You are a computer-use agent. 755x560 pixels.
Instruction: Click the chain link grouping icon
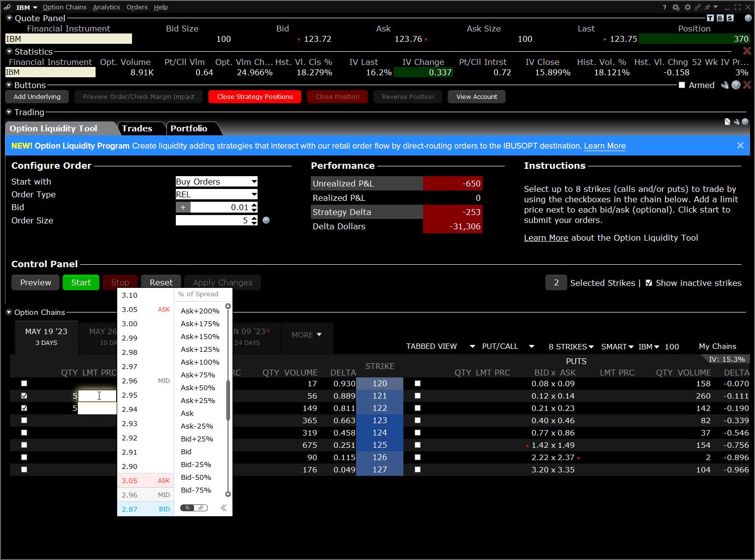697,7
